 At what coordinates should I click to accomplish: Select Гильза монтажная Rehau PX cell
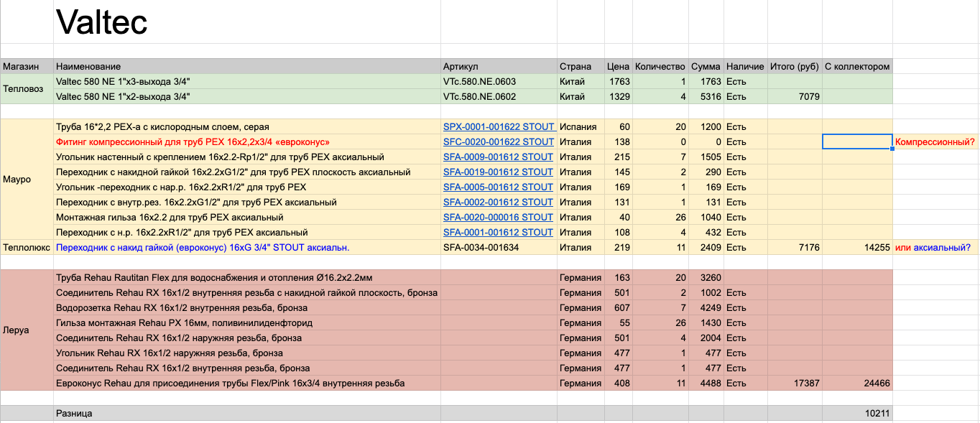click(247, 322)
